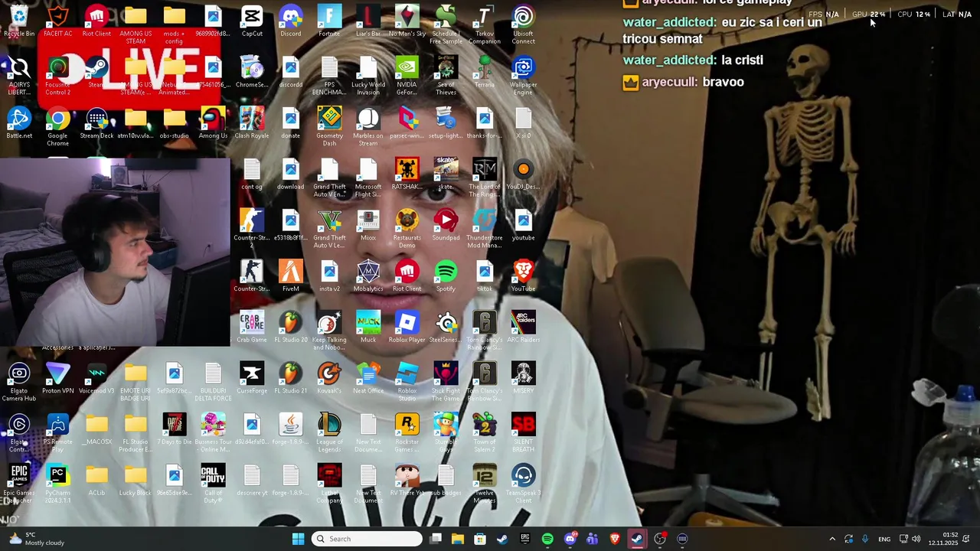The width and height of the screenshot is (980, 551).
Task: Select the Lucky Block folder
Action: [136, 481]
